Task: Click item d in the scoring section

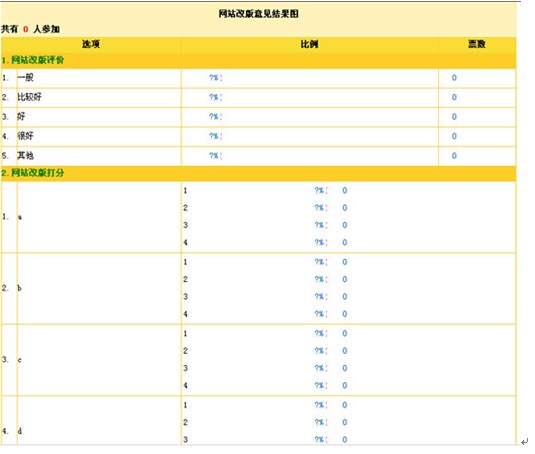Action: [19, 431]
